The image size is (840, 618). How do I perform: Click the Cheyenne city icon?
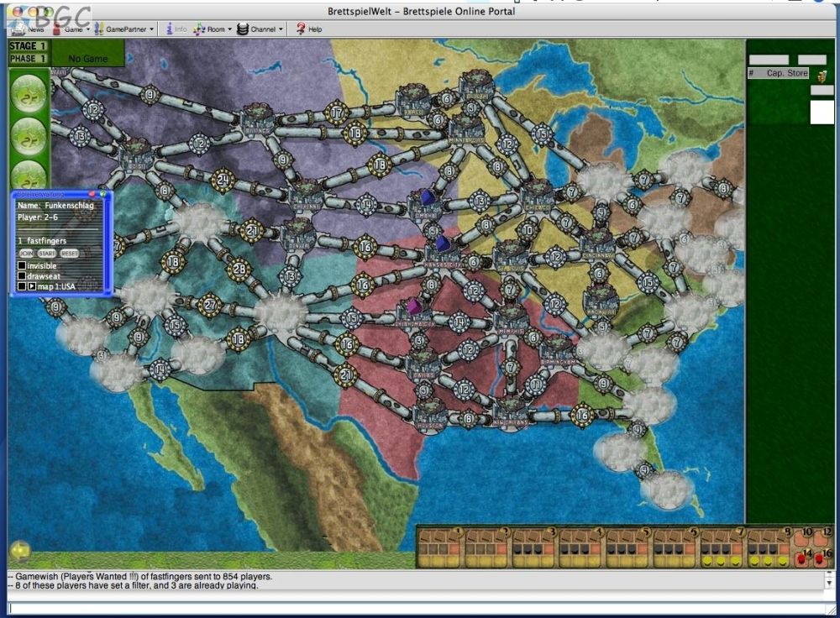point(307,196)
